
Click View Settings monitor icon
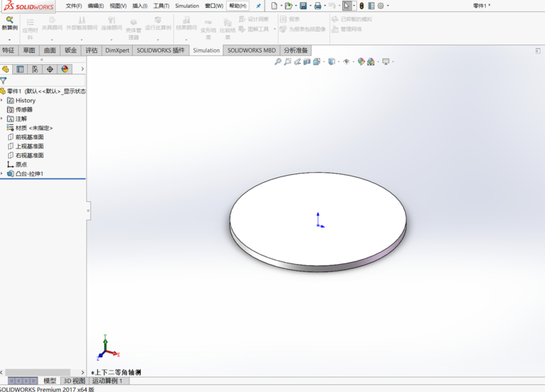coord(386,61)
